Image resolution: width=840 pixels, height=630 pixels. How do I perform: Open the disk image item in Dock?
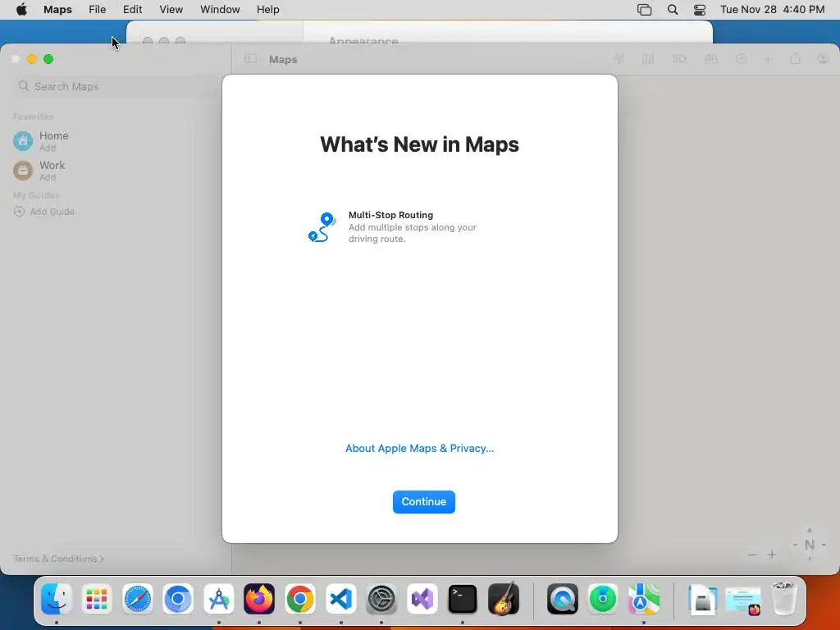703,599
